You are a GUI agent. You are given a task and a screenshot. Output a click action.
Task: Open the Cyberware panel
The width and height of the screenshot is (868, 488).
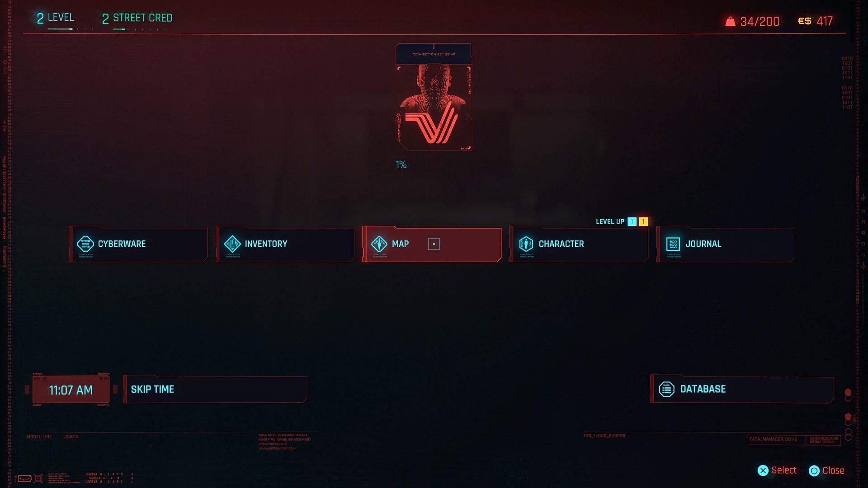coord(138,243)
